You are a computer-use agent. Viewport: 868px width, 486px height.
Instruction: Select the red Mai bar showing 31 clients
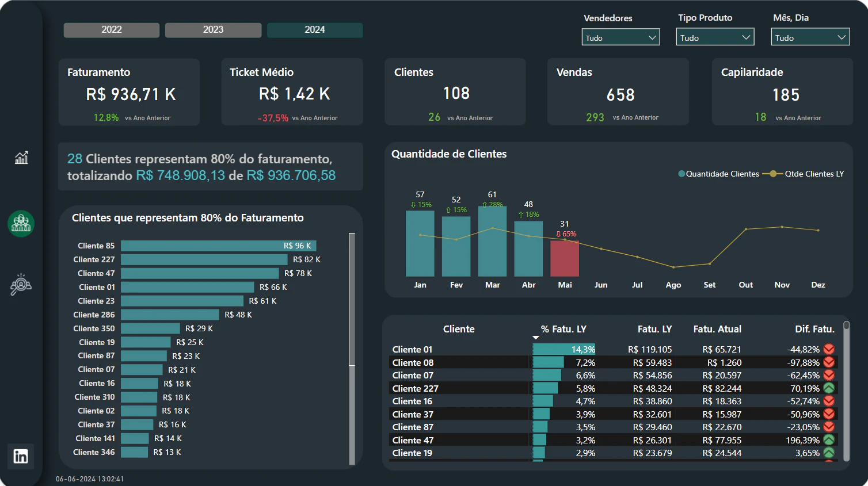[565, 258]
